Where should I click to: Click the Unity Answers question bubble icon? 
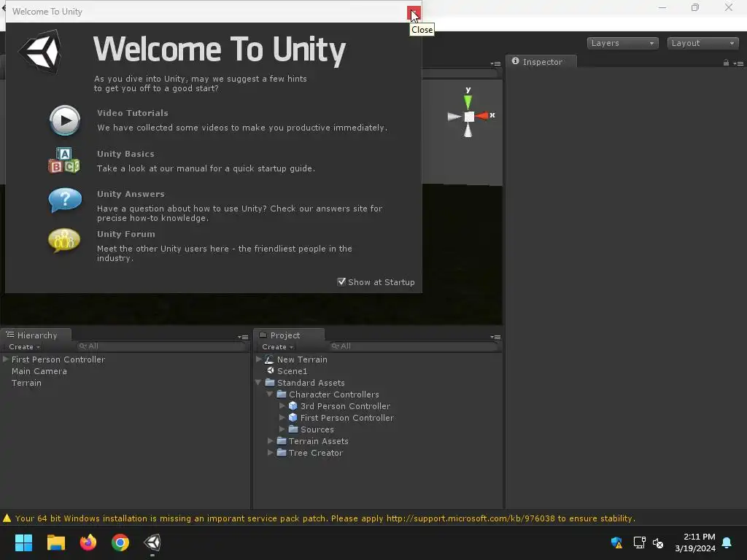pyautogui.click(x=65, y=200)
